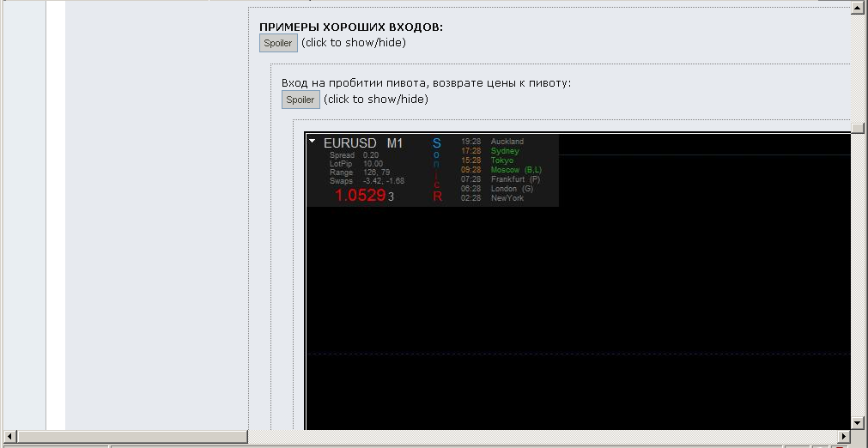Screen dimensions: 868x448
Task: Click the Frankfurt (P) session row
Action: 501,179
